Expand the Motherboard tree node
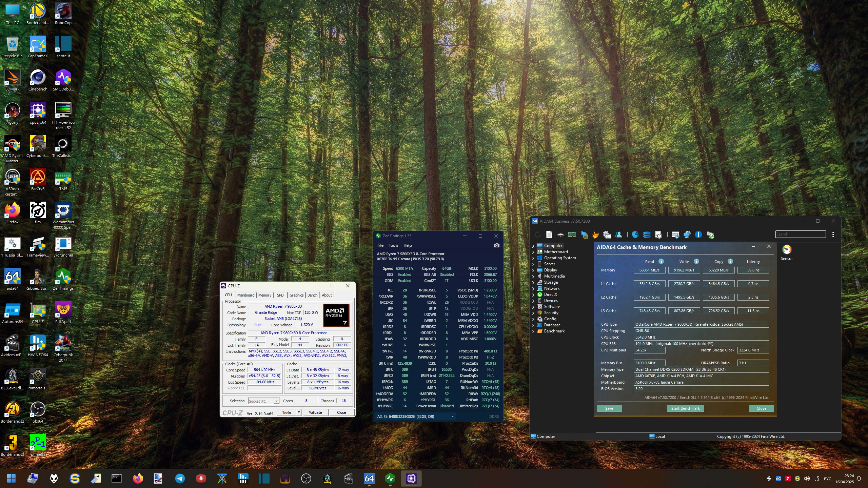 click(533, 252)
